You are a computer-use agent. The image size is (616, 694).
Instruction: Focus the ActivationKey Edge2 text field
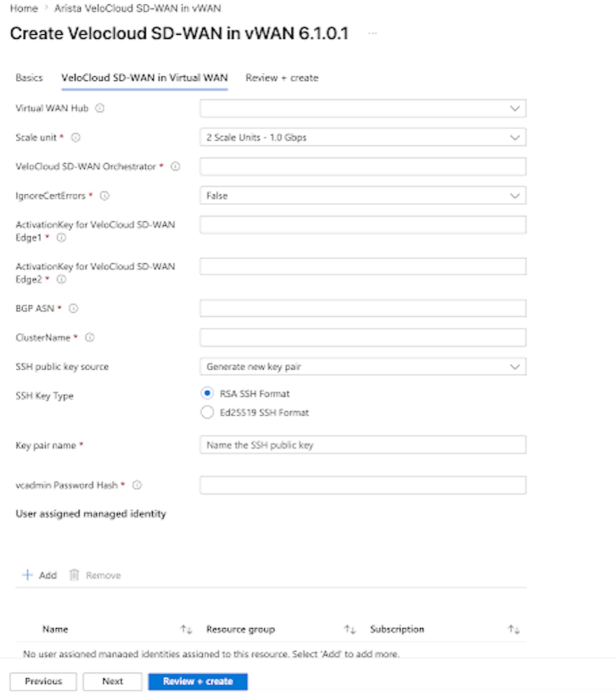(x=363, y=267)
